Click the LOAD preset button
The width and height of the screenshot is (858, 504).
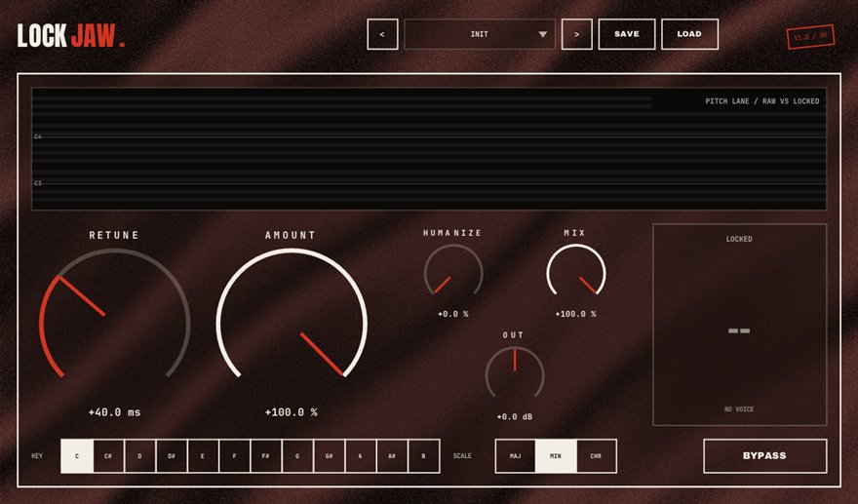click(x=689, y=34)
